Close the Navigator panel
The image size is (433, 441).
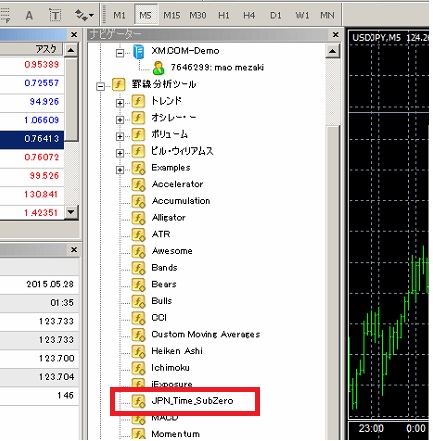pos(336,34)
